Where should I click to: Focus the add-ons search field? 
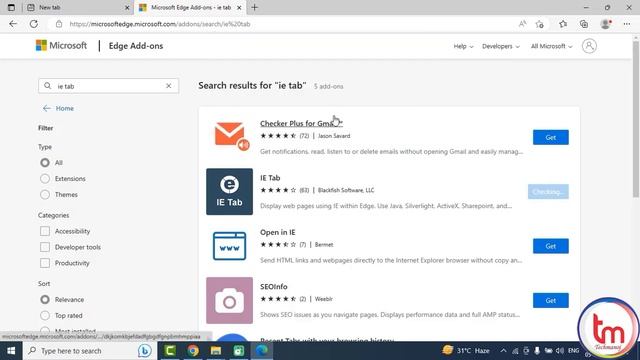(108, 86)
